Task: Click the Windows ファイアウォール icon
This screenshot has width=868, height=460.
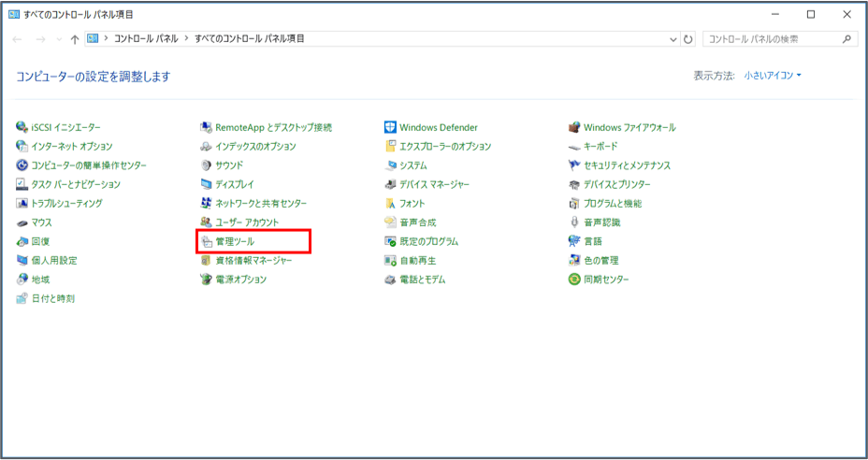Action: coord(575,127)
